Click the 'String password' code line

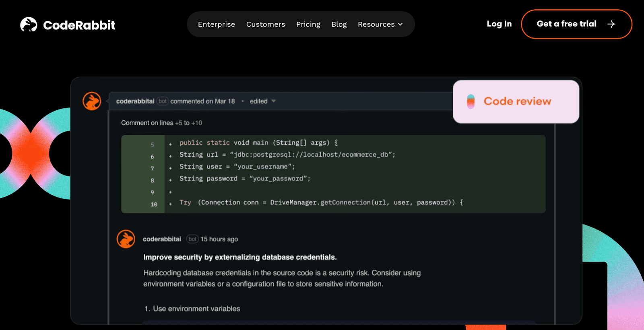click(x=245, y=178)
